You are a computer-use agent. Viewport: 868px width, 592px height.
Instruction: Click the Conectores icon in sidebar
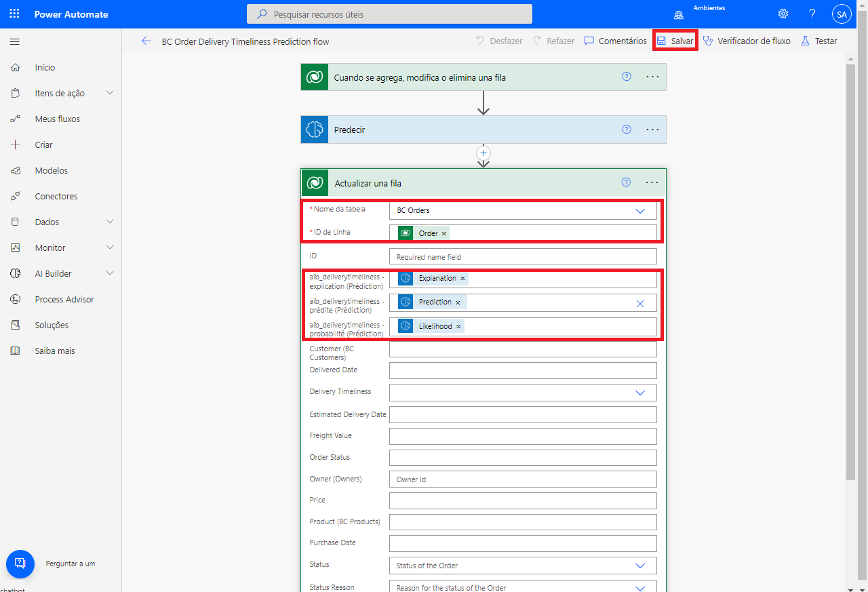[15, 197]
